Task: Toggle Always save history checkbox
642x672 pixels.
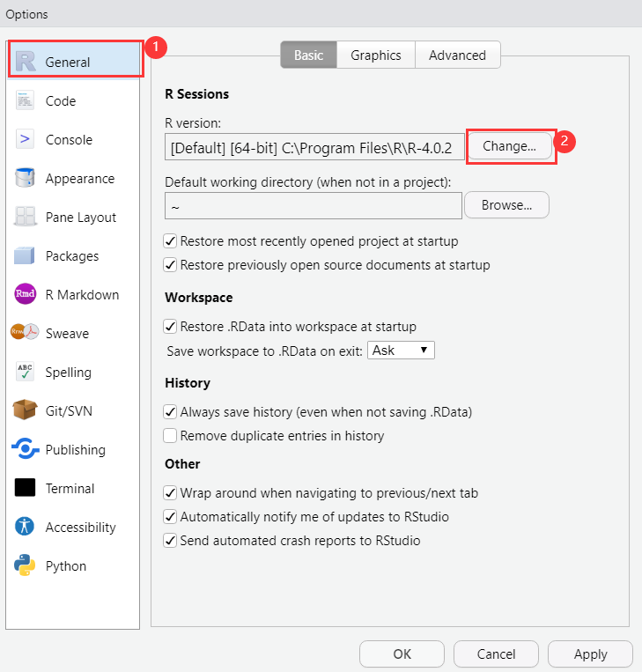Action: click(170, 412)
